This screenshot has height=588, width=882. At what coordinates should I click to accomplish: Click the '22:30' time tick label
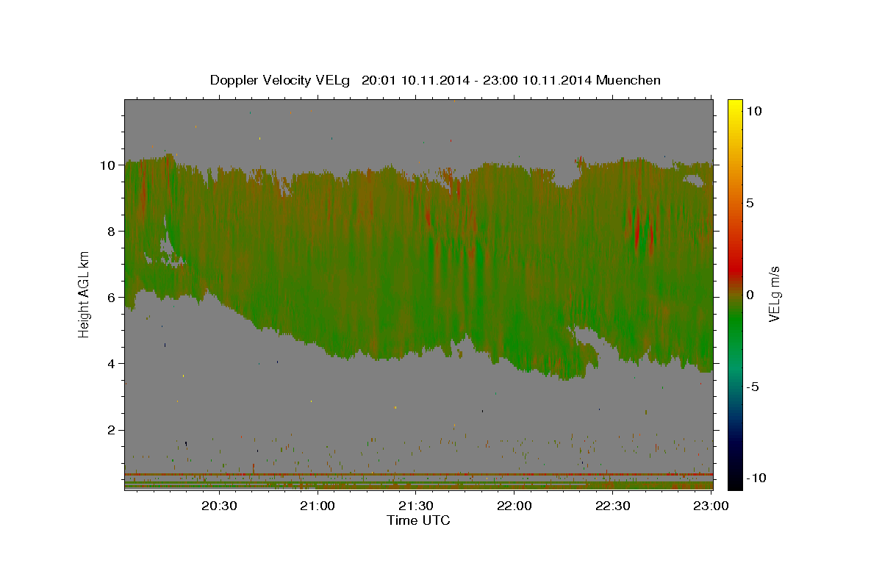pyautogui.click(x=612, y=506)
